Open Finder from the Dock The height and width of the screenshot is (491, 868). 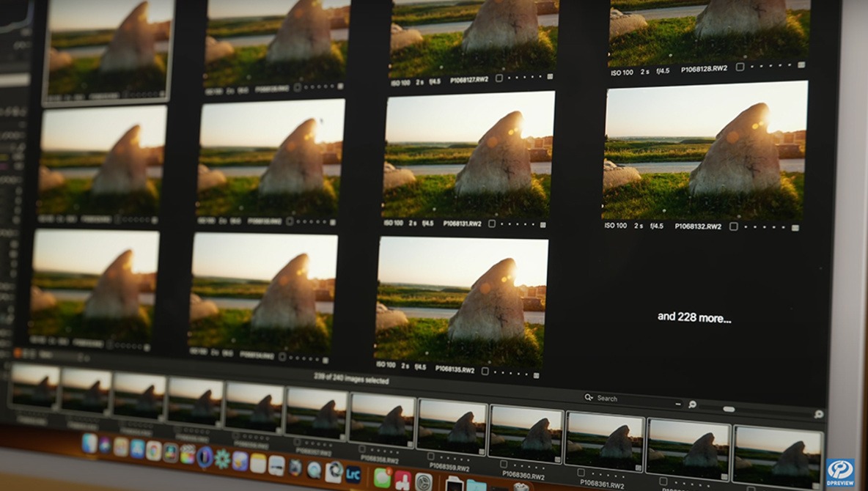point(89,443)
